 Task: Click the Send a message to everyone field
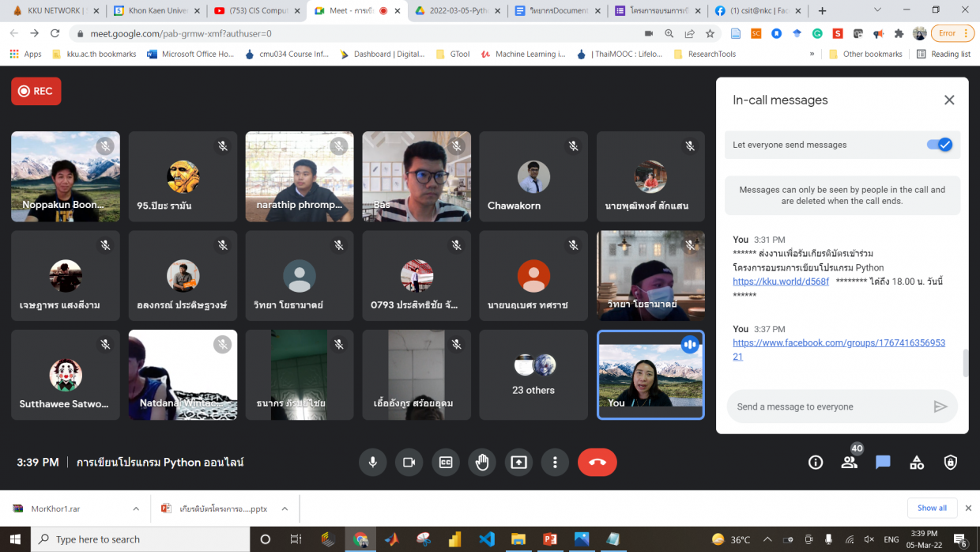pos(828,406)
